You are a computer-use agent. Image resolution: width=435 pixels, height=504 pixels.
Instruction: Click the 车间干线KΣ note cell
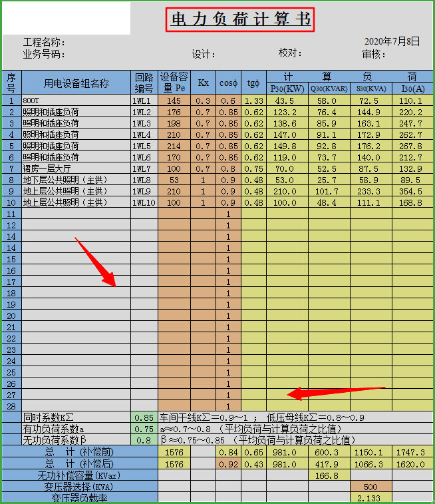click(295, 417)
